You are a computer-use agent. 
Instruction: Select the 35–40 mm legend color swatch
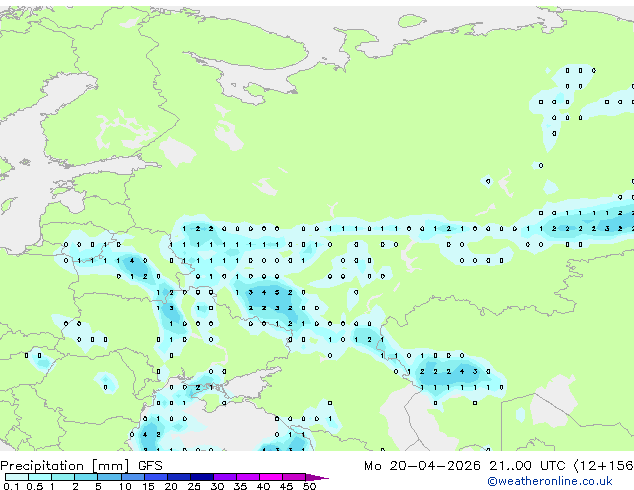pyautogui.click(x=248, y=477)
